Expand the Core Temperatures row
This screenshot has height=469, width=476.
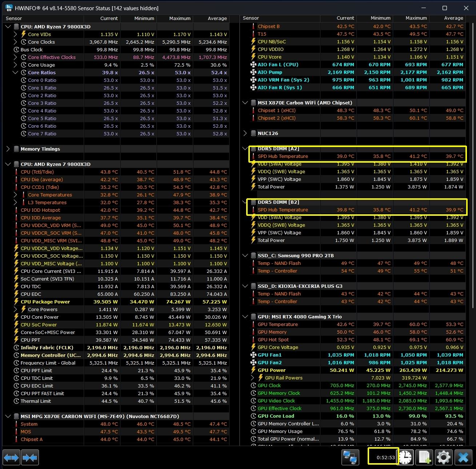pos(15,195)
